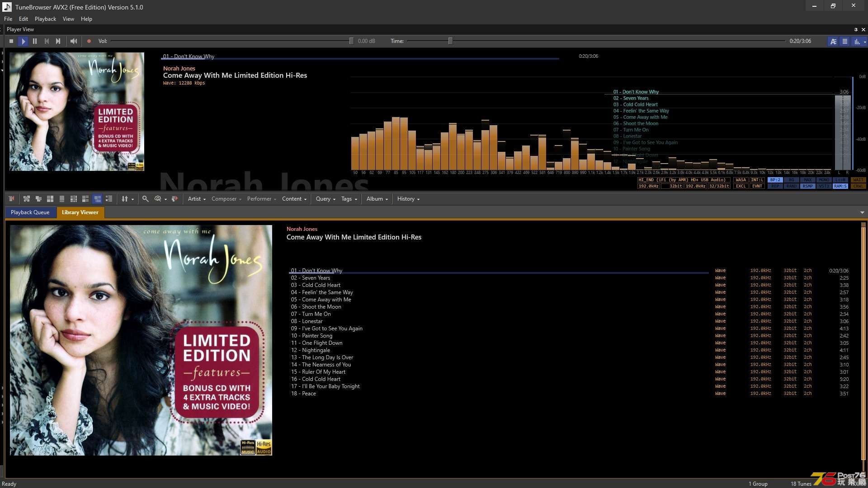868x488 pixels.
Task: Open the Content dropdown
Action: pyautogui.click(x=294, y=199)
